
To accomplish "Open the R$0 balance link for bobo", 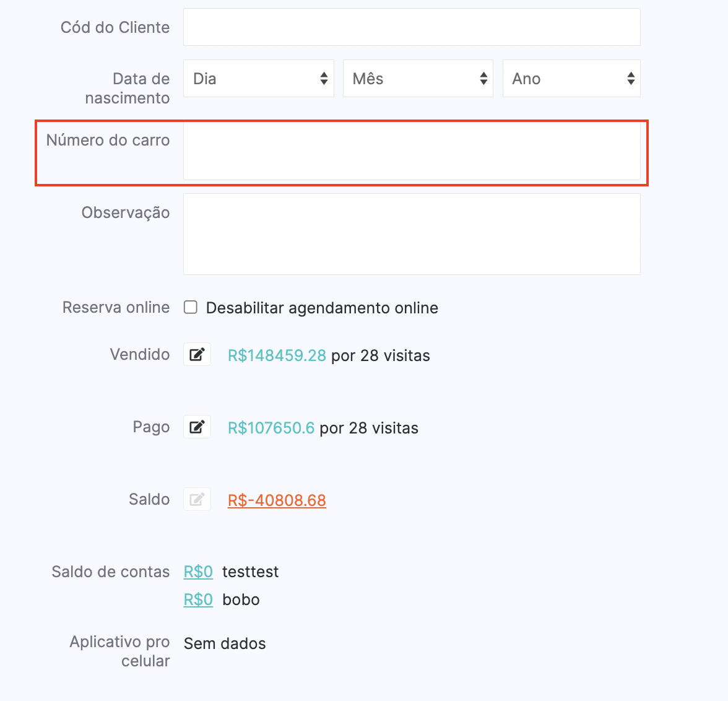I will (198, 599).
